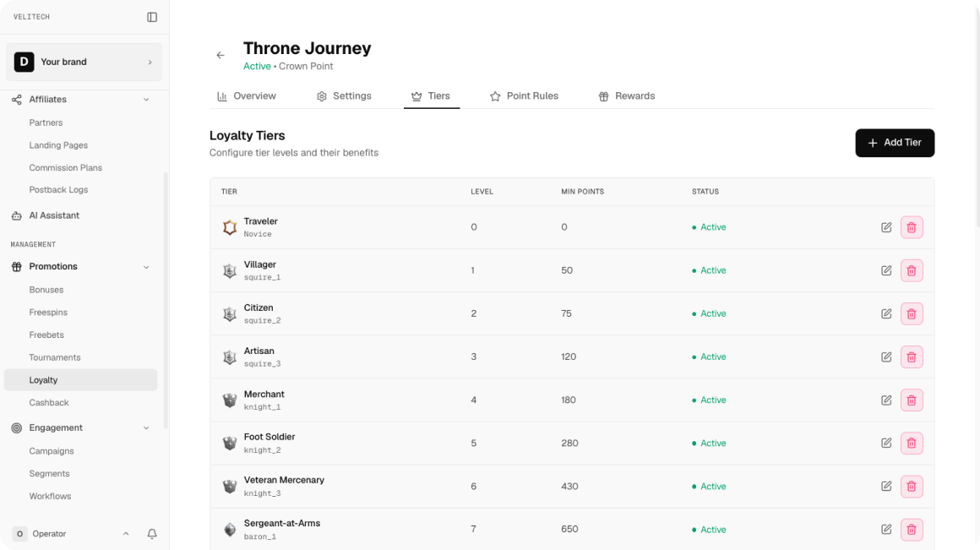Click the Veteran Mercenary tier name
The width and height of the screenshot is (980, 550).
coord(284,480)
